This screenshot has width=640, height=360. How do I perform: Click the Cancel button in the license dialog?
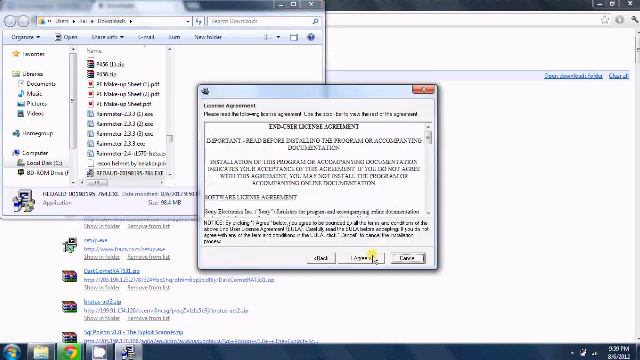click(x=407, y=258)
